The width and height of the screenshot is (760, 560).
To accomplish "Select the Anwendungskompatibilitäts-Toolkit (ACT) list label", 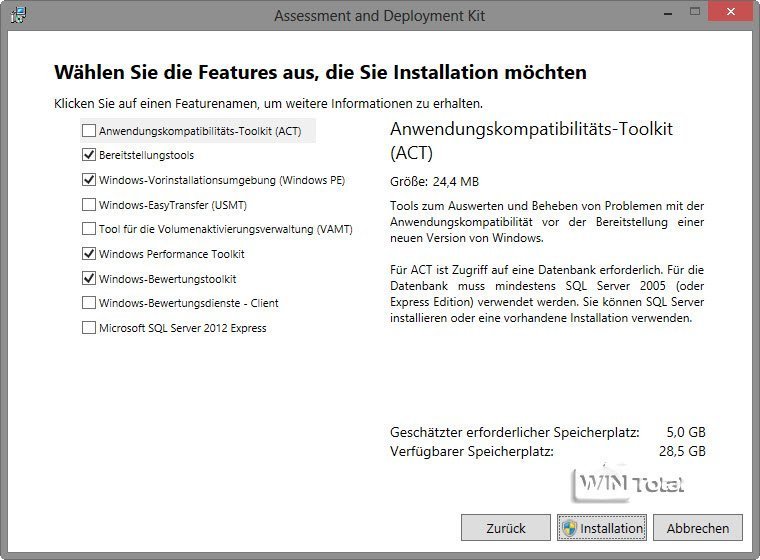I will pyautogui.click(x=200, y=131).
